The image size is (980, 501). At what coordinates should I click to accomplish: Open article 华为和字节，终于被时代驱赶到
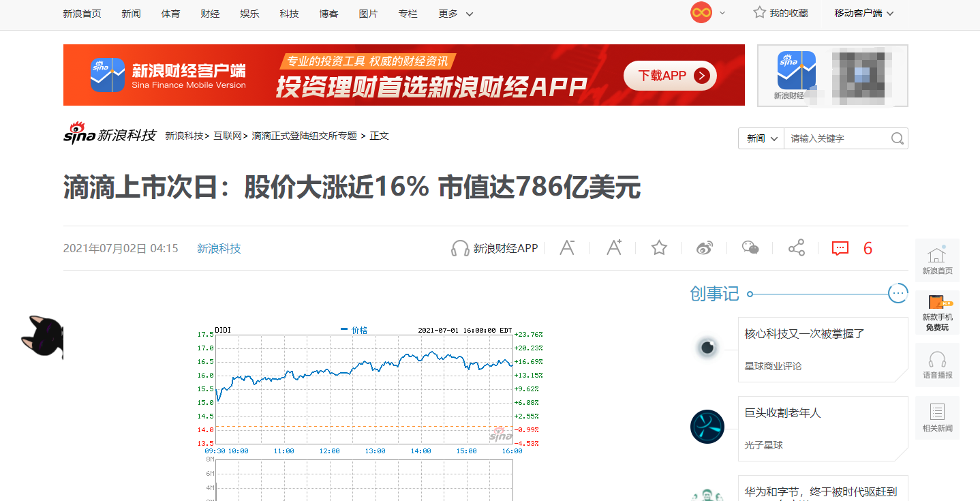pyautogui.click(x=821, y=491)
